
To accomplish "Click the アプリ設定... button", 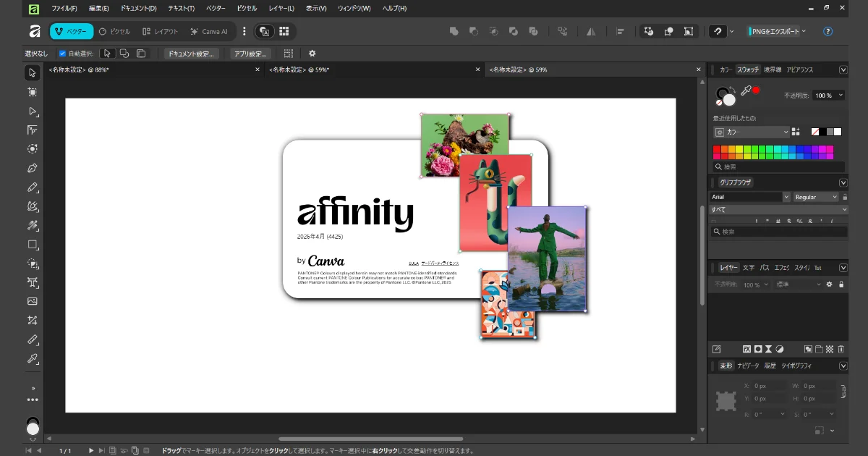I will pos(250,54).
